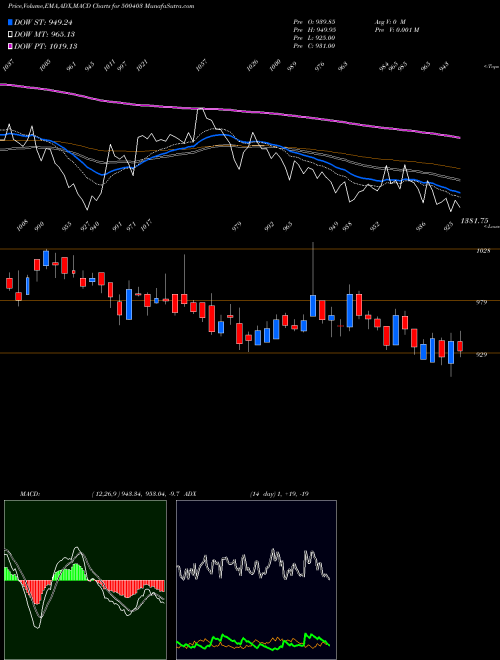The height and width of the screenshot is (660, 500).
Task: Click the tall-wick blue candle near 1028 spike
Action: tap(313, 306)
